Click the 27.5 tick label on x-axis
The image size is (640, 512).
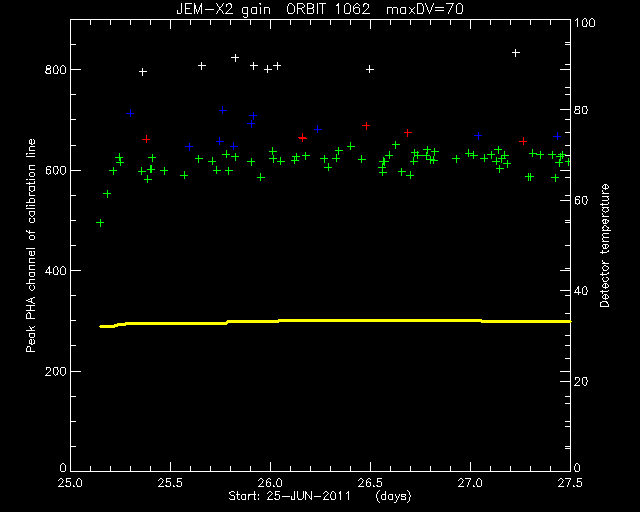pos(570,483)
